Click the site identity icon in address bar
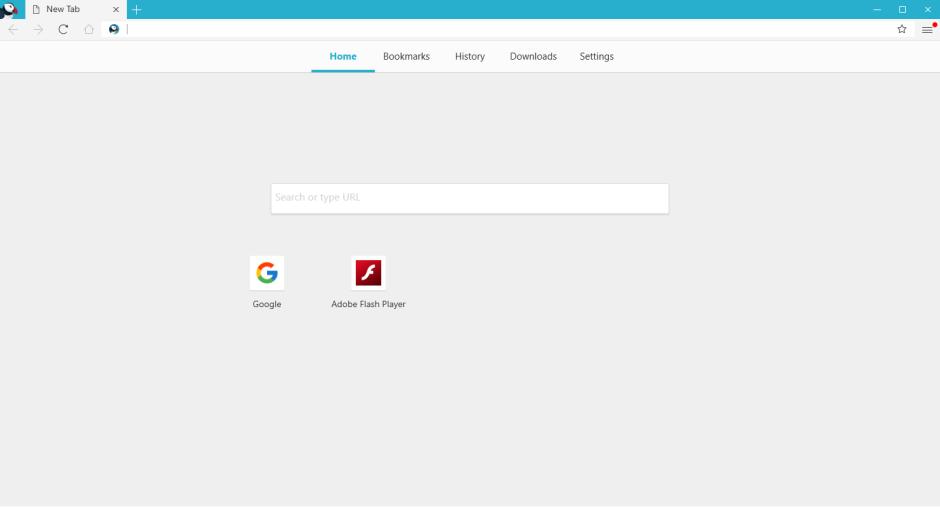Screen dimensions: 940x507 click(114, 29)
